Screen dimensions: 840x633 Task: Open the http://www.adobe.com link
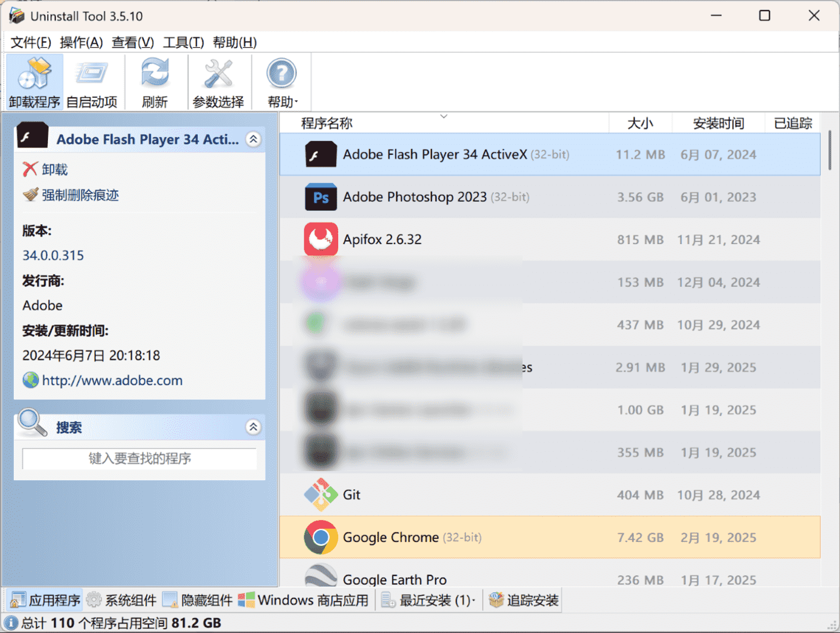[x=112, y=381]
